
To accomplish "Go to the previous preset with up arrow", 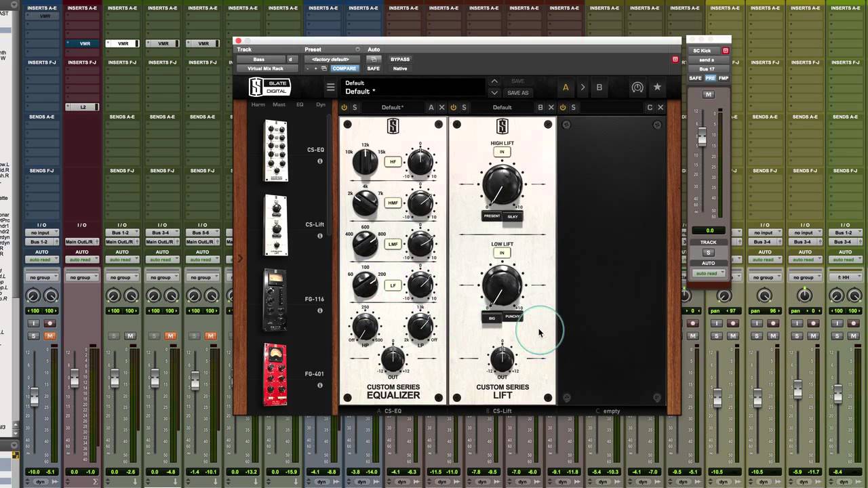I will tap(494, 82).
